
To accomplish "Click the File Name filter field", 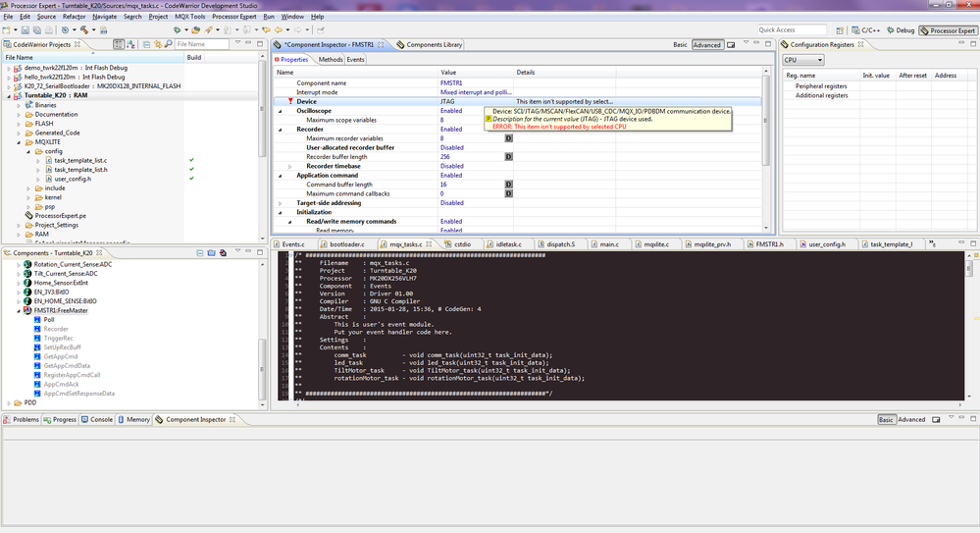I will click(x=201, y=44).
